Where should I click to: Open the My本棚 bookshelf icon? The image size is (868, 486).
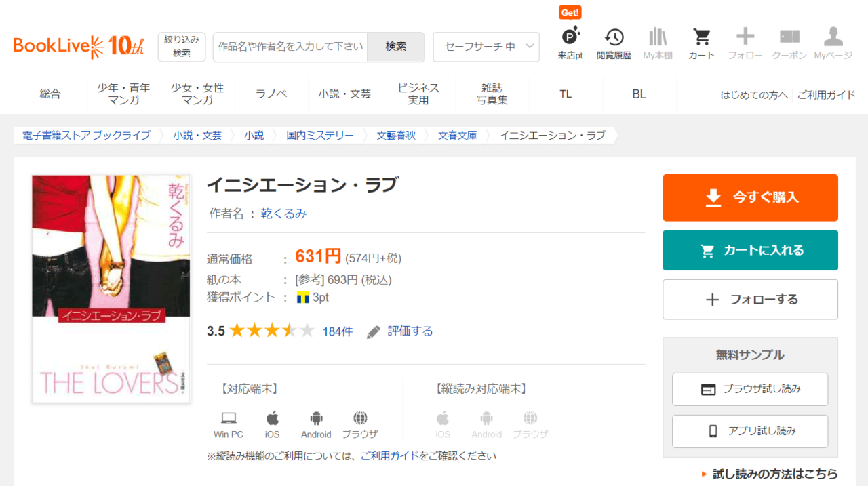click(x=657, y=43)
